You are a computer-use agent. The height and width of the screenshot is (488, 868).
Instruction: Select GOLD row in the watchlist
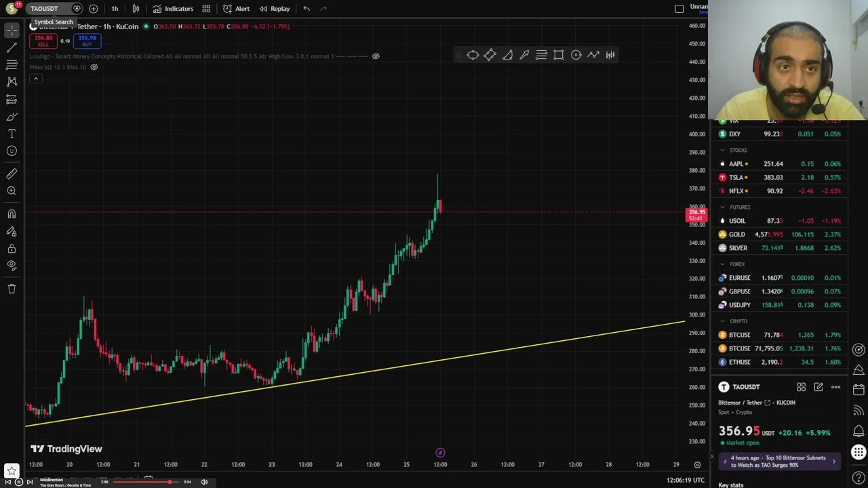[x=780, y=235]
